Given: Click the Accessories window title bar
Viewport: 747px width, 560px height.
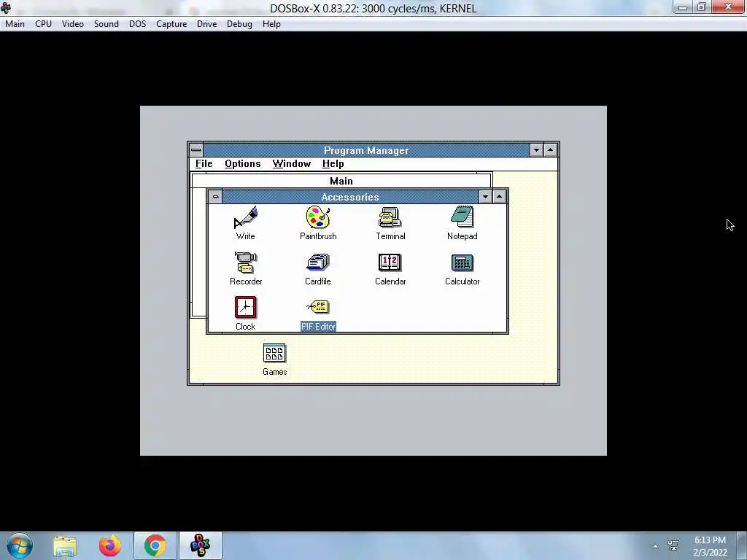Looking at the screenshot, I should tap(350, 197).
